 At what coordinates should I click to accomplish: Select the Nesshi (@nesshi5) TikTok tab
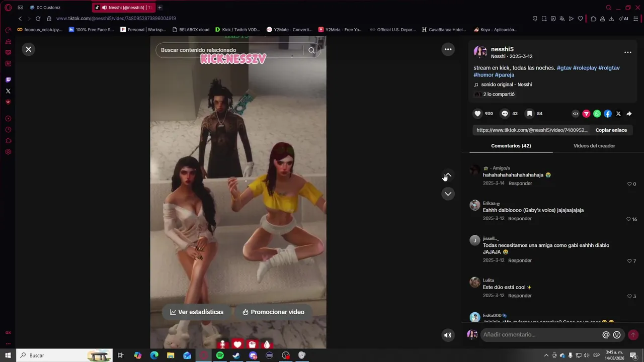(x=125, y=8)
